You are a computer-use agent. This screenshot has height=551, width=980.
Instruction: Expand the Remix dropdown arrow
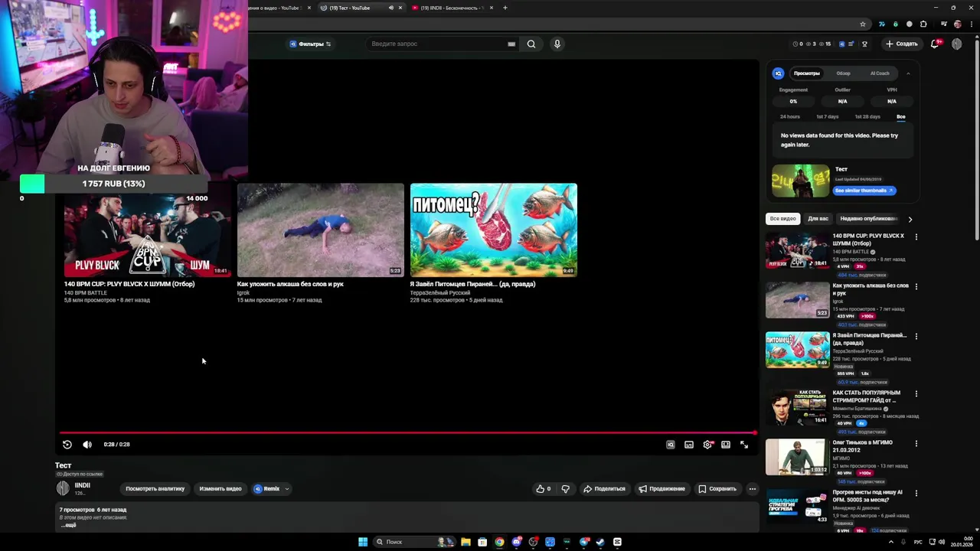tap(287, 489)
